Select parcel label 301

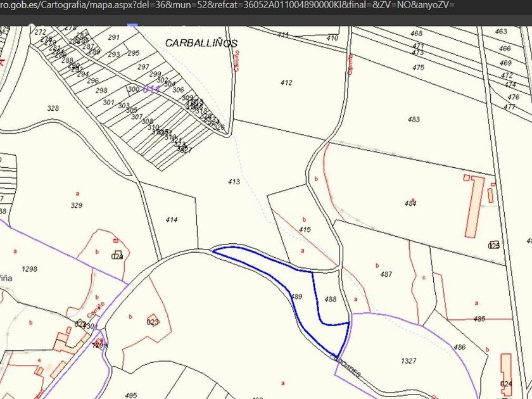(108, 102)
